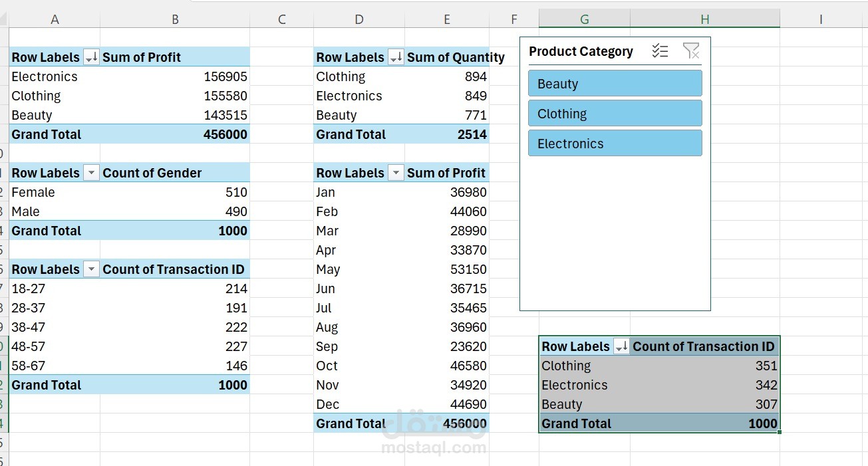
Task: Click the Product Category slicer title
Action: (581, 52)
